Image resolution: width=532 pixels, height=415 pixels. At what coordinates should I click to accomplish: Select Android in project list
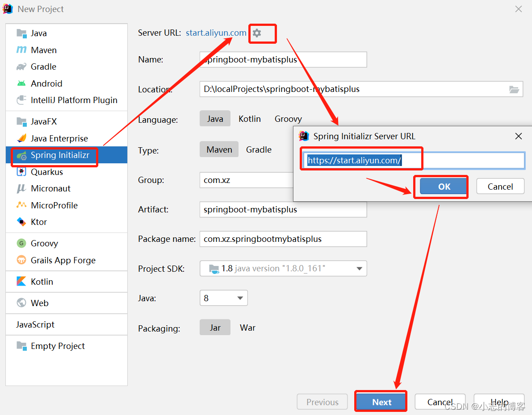coord(67,83)
